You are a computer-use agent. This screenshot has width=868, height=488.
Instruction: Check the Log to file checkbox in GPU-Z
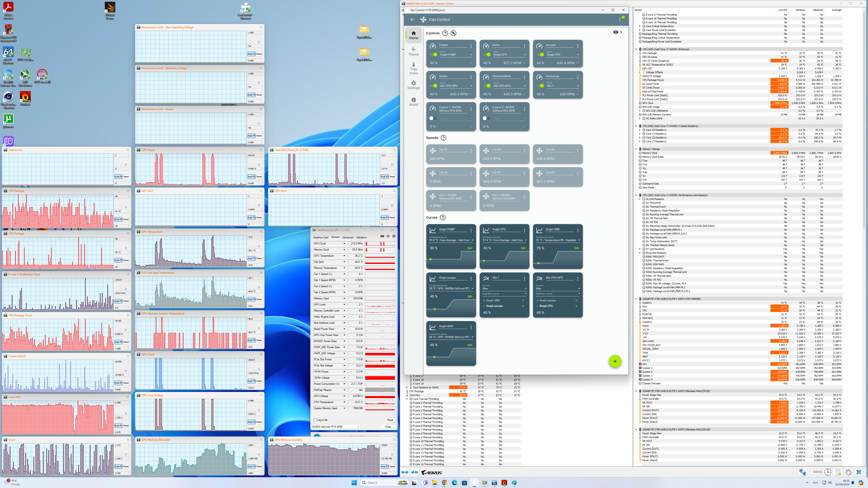tap(315, 420)
